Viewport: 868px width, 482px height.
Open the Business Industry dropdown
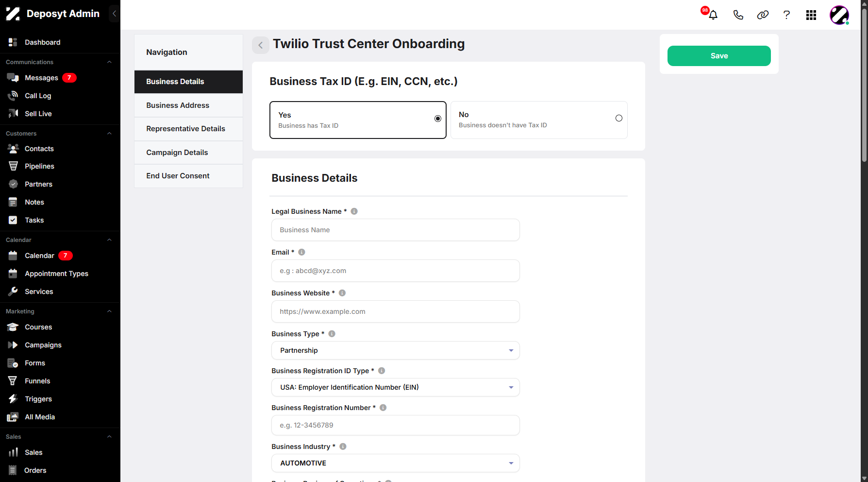(395, 463)
